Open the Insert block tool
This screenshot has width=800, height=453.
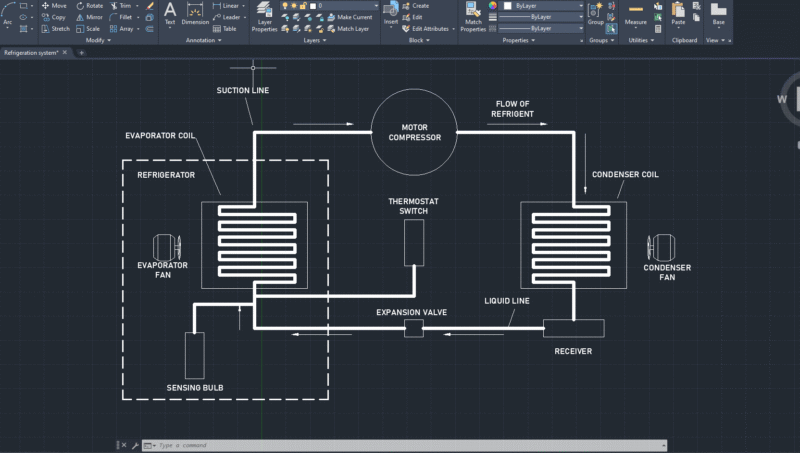(x=391, y=14)
